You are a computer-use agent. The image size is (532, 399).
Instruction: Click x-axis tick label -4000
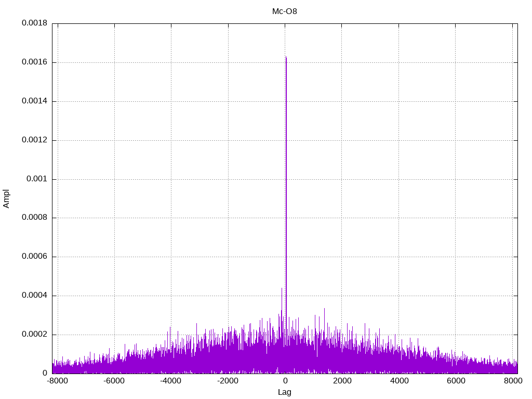pos(170,381)
